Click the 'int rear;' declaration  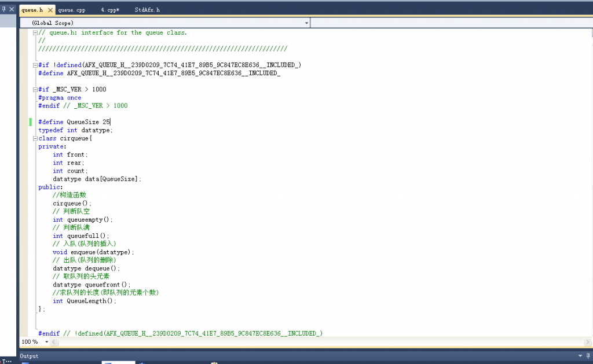68,163
